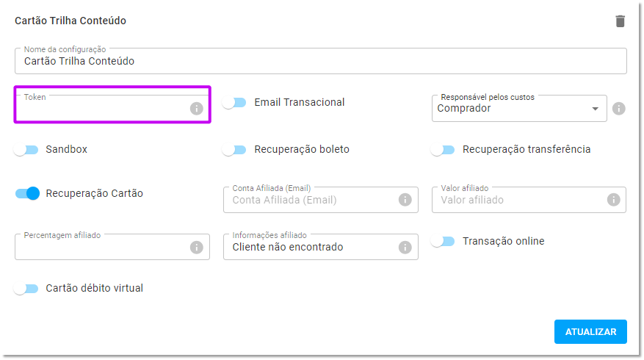Image resolution: width=644 pixels, height=360 pixels.
Task: Click info icon beside Responsável pelos custos
Action: [618, 109]
